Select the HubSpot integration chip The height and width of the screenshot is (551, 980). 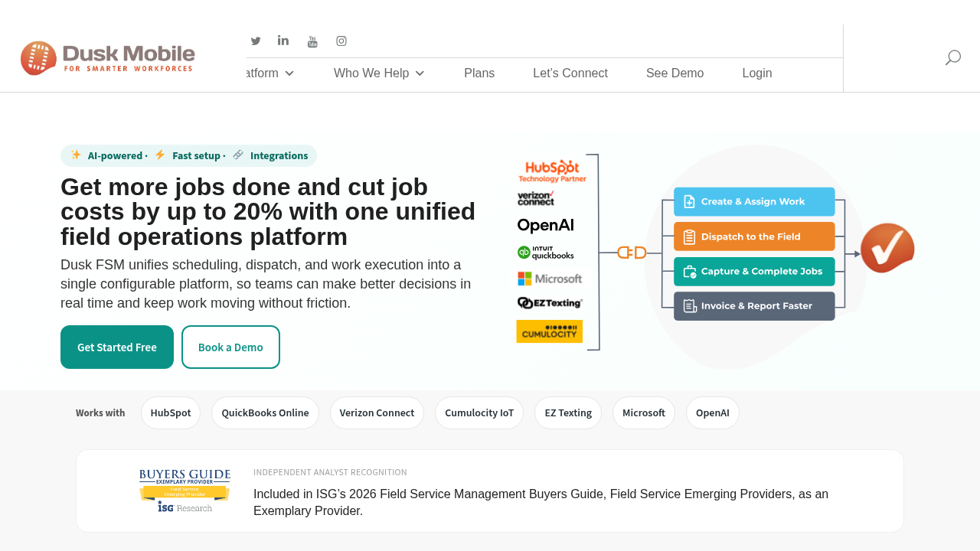[x=171, y=413]
